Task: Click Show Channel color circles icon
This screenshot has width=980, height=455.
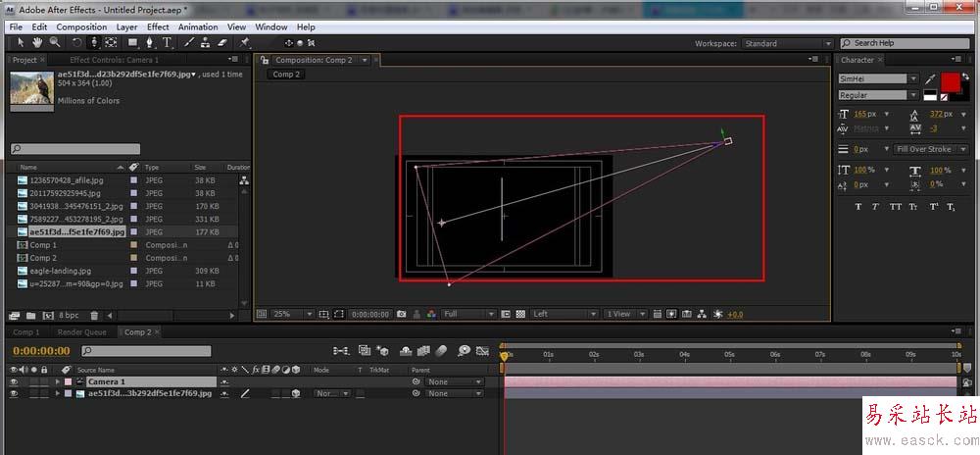Action: click(x=430, y=314)
